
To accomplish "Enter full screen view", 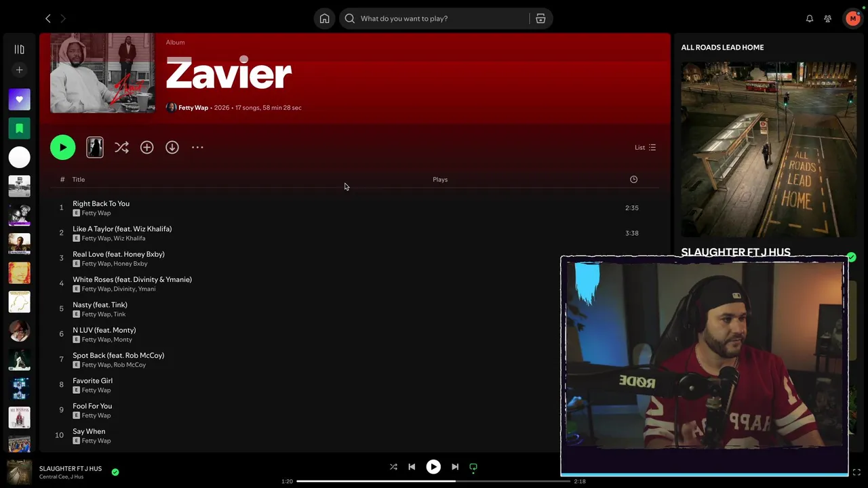I will 856,472.
